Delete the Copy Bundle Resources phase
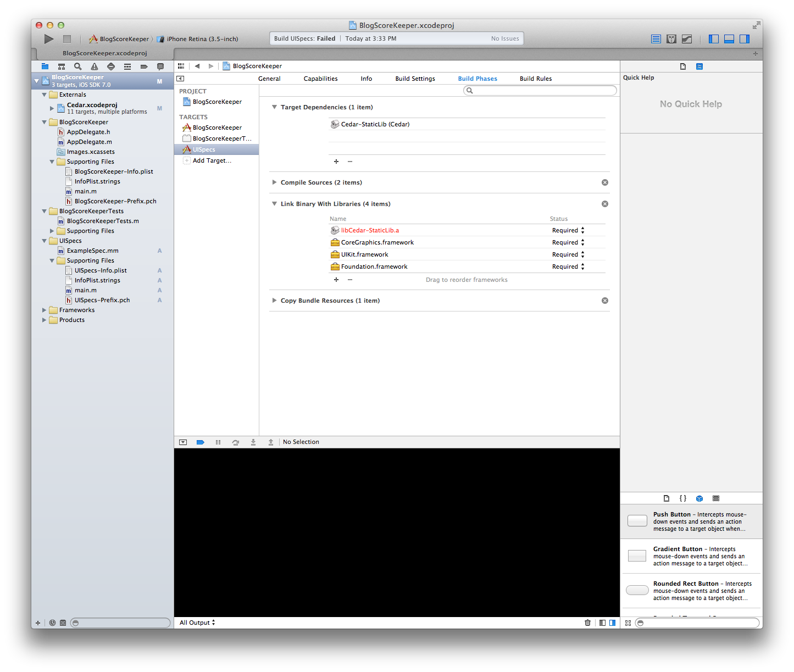This screenshot has width=794, height=672. [605, 301]
